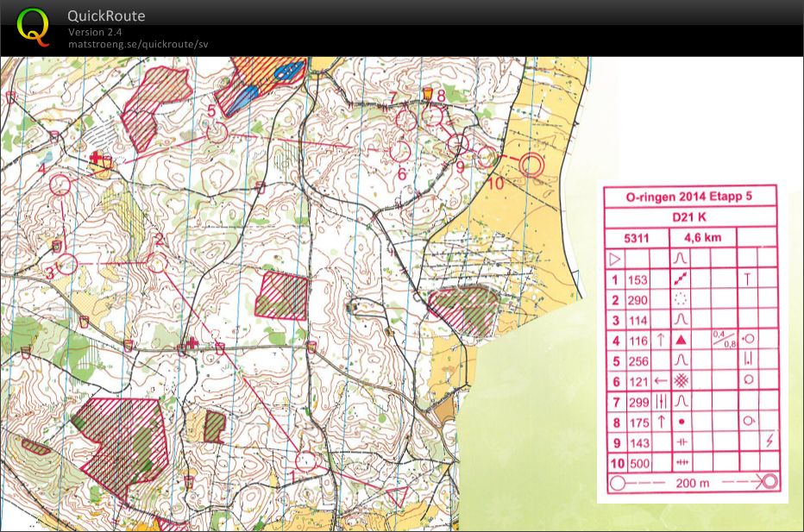The width and height of the screenshot is (804, 532).
Task: Click control code "143" in the table
Action: click(639, 443)
